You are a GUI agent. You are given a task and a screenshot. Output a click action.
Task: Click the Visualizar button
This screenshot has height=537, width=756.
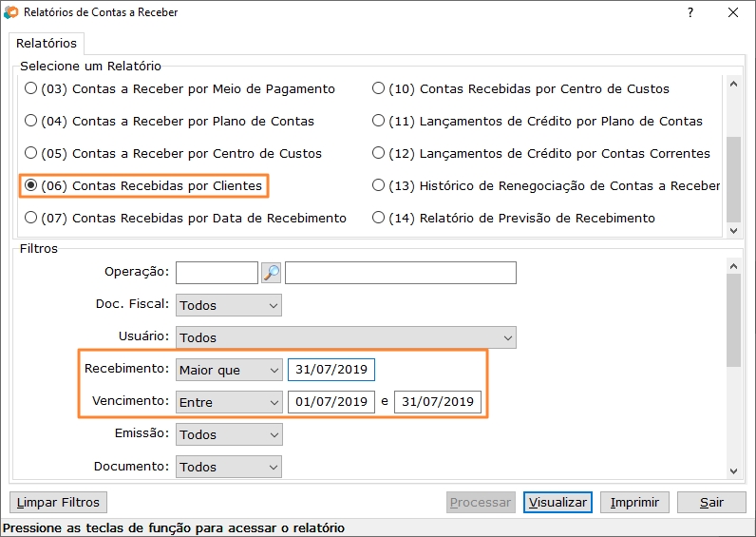point(558,502)
